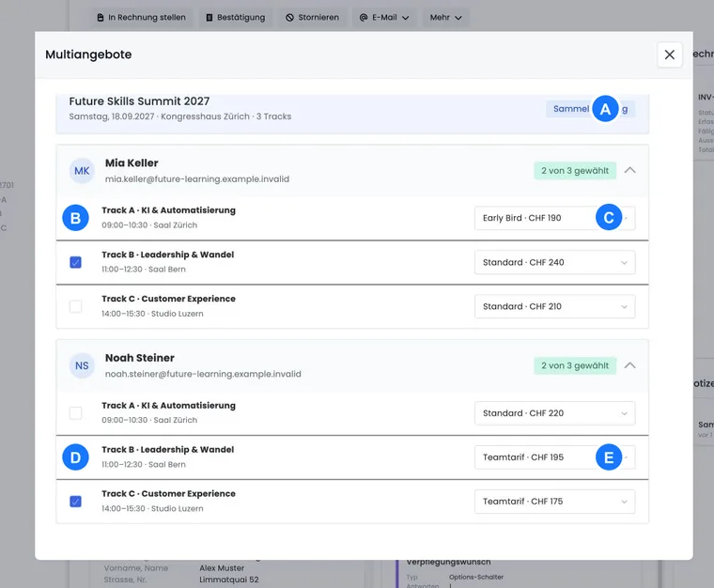The height and width of the screenshot is (588, 714).
Task: Click Noah Steiner's Track C · Customer Experience label
Action: point(168,494)
